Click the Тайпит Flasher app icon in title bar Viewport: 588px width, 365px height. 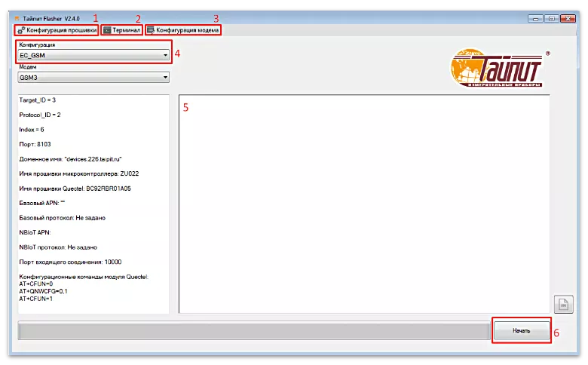(18, 17)
